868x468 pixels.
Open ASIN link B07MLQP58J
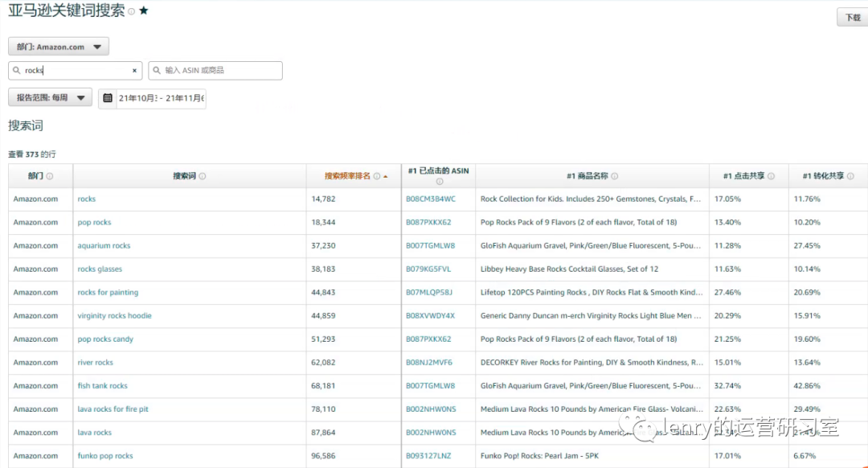point(429,292)
